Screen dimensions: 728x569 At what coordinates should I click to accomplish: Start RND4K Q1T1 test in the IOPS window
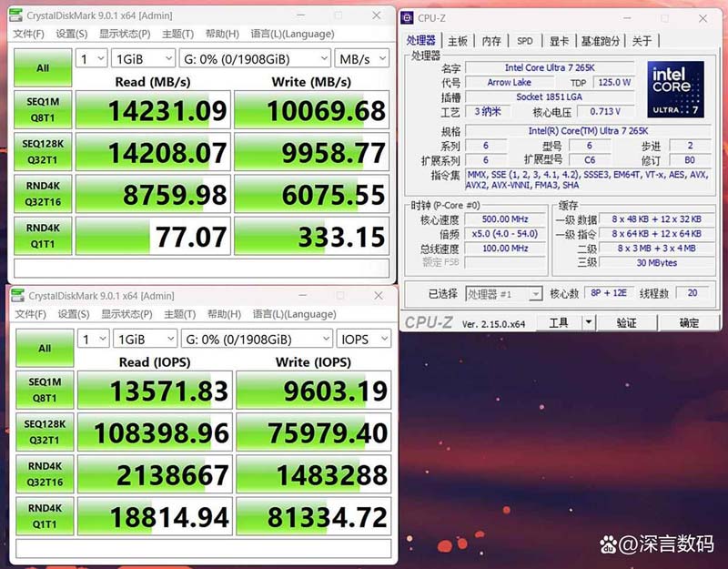tap(44, 517)
